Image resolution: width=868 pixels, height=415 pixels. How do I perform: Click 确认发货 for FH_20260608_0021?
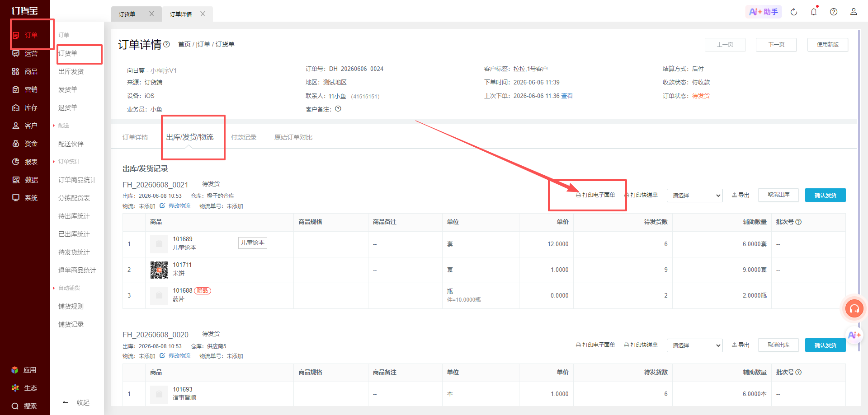(x=826, y=195)
